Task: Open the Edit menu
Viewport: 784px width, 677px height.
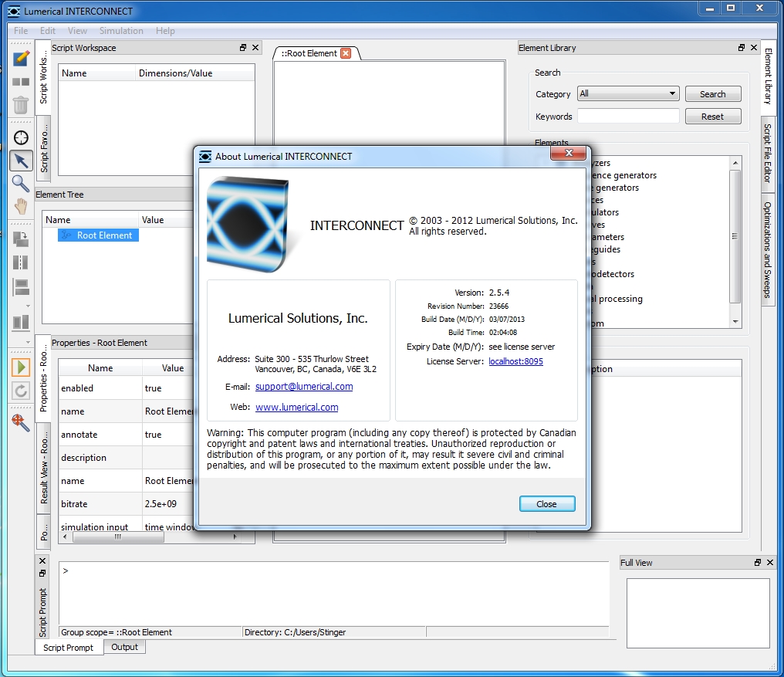Action: pyautogui.click(x=48, y=31)
